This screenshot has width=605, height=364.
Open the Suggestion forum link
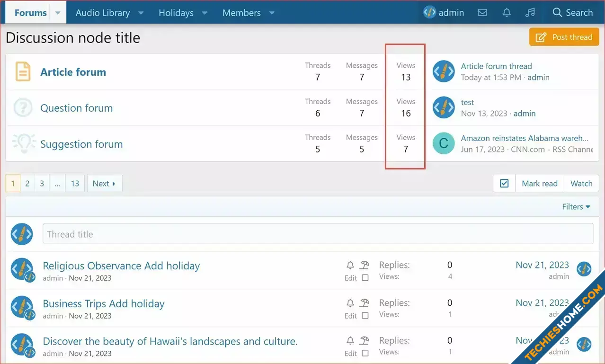(x=81, y=144)
